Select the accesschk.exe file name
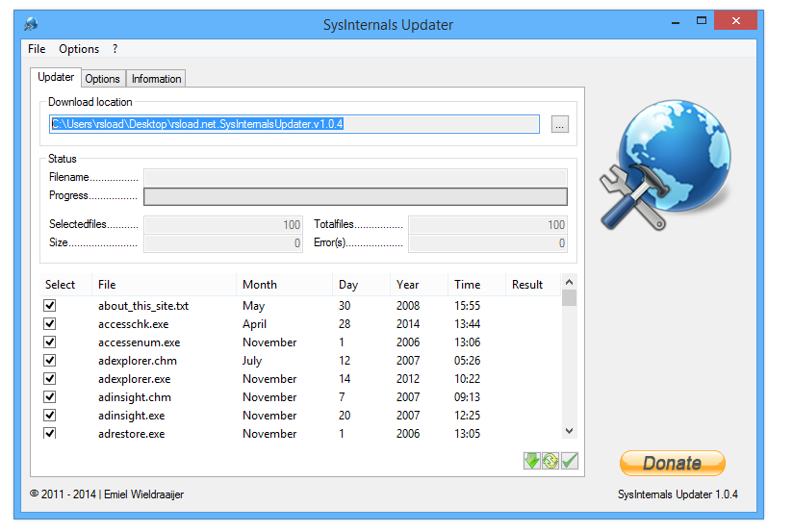Viewport: 793px width, 532px height. 133,324
